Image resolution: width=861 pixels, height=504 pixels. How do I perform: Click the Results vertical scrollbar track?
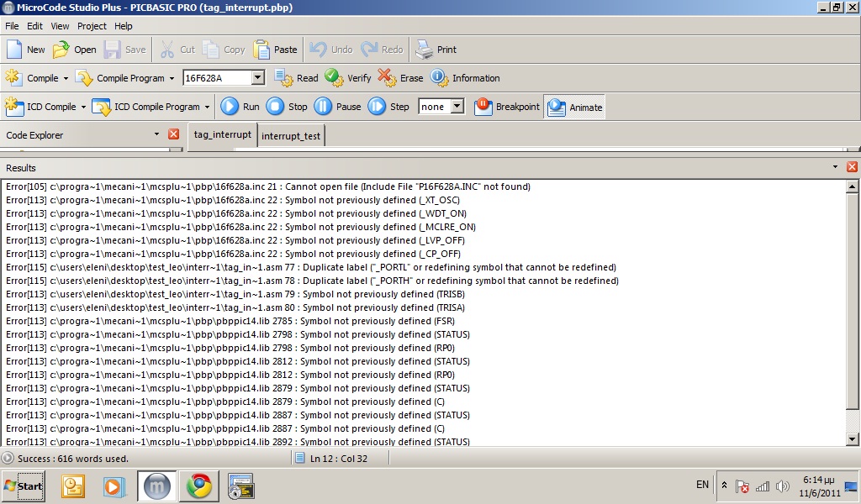tap(852, 421)
